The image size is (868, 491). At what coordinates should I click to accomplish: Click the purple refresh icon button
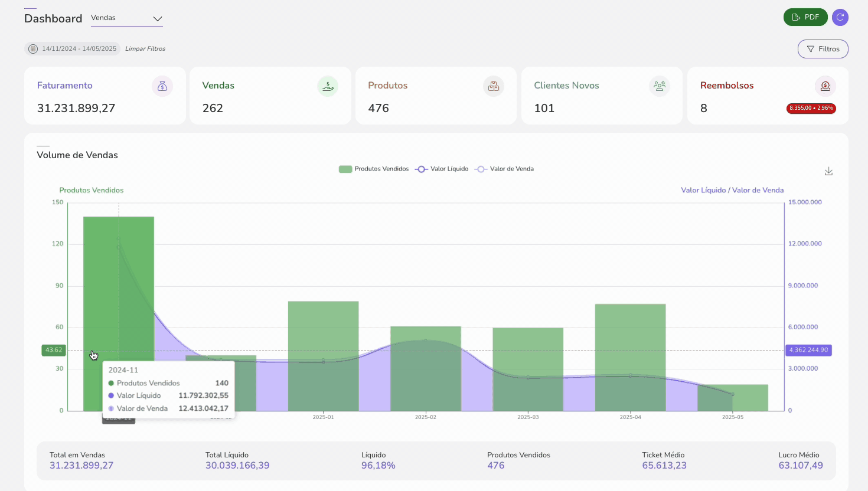pyautogui.click(x=840, y=18)
